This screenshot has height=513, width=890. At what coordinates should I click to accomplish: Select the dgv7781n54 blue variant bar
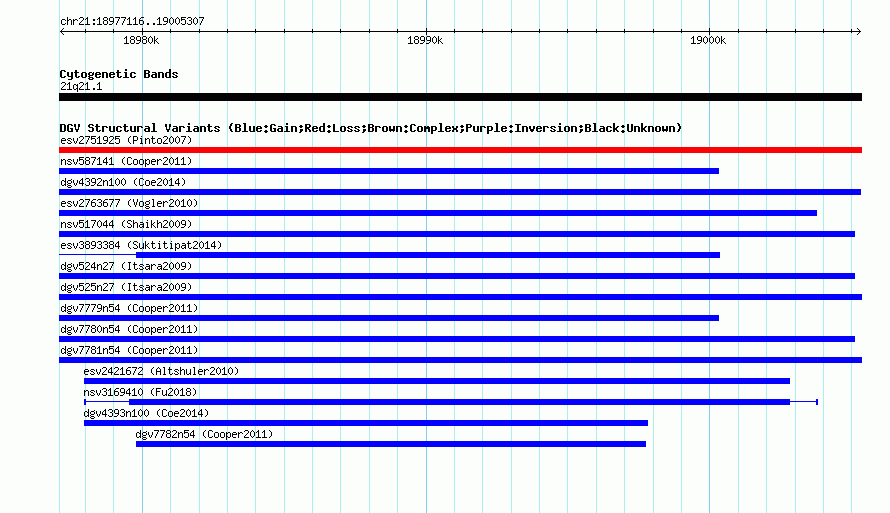tap(460, 360)
